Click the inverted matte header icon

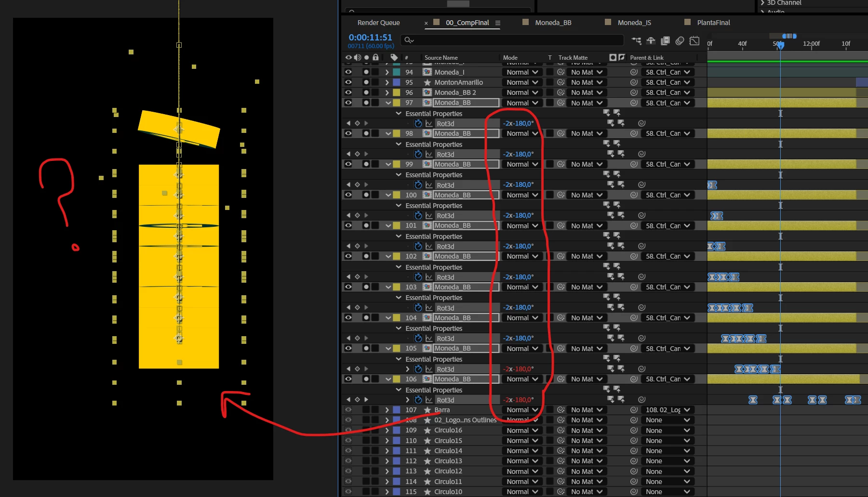[622, 57]
